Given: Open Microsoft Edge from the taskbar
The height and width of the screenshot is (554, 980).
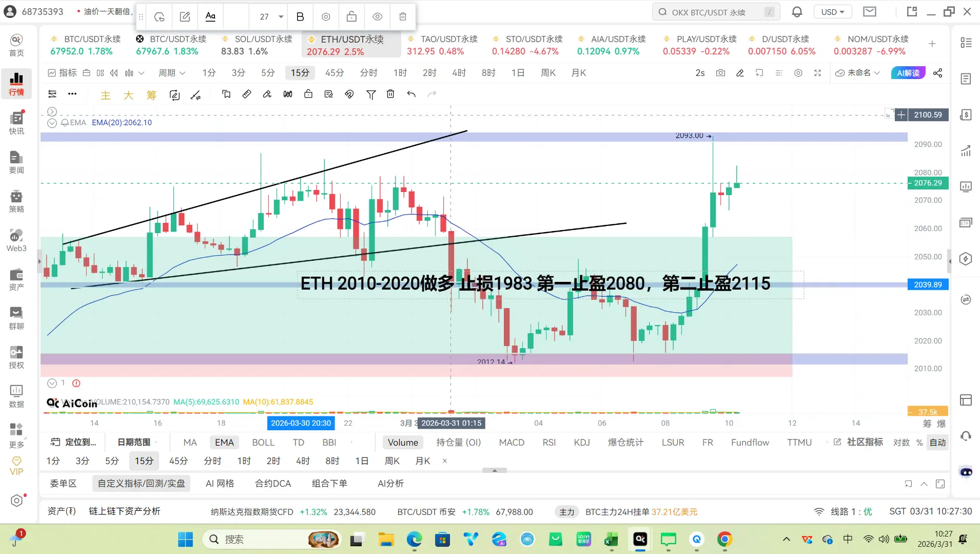Looking at the screenshot, I should point(414,539).
